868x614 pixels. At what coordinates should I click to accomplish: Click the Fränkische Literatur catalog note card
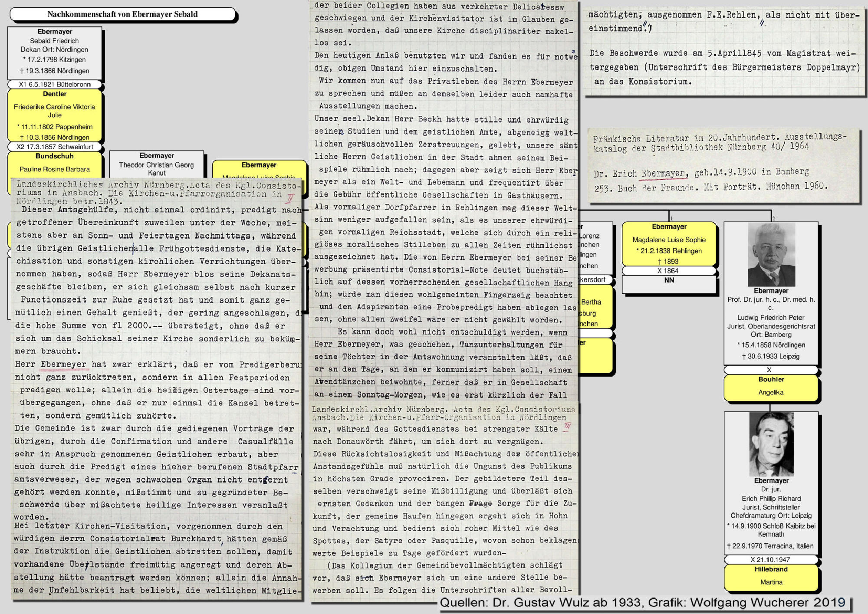(x=723, y=165)
